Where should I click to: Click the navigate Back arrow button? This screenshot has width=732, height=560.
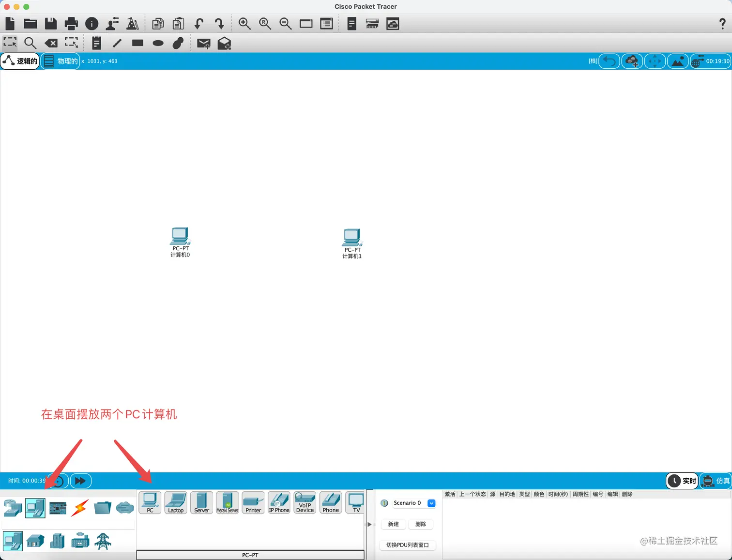point(610,61)
